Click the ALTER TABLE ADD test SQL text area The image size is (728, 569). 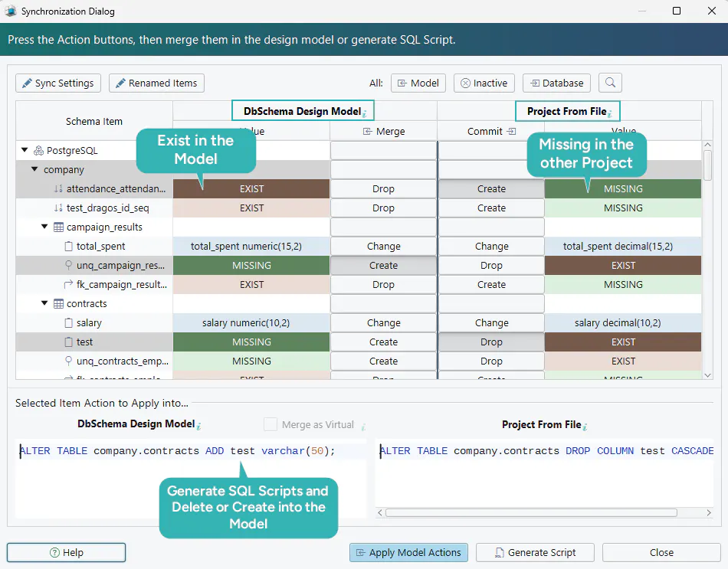(x=191, y=478)
